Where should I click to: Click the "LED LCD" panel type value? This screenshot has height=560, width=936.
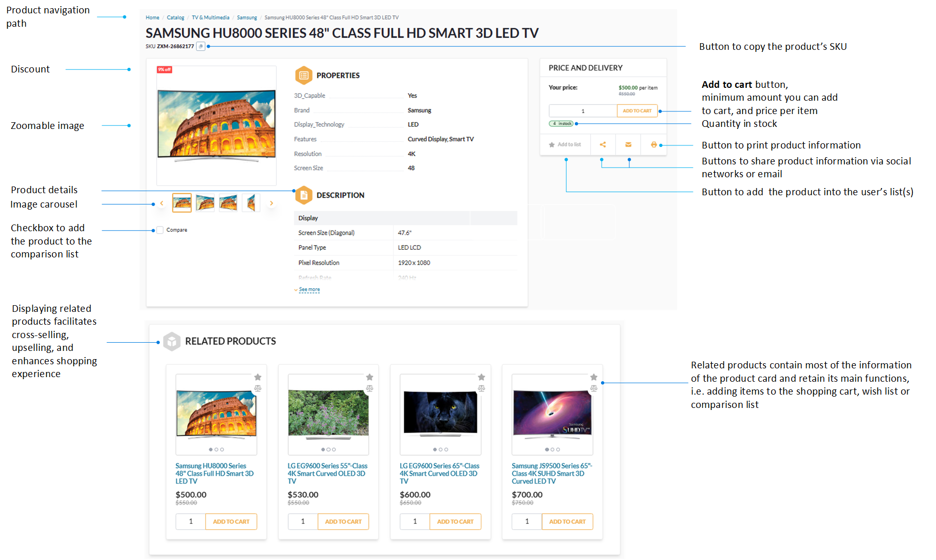click(x=409, y=248)
